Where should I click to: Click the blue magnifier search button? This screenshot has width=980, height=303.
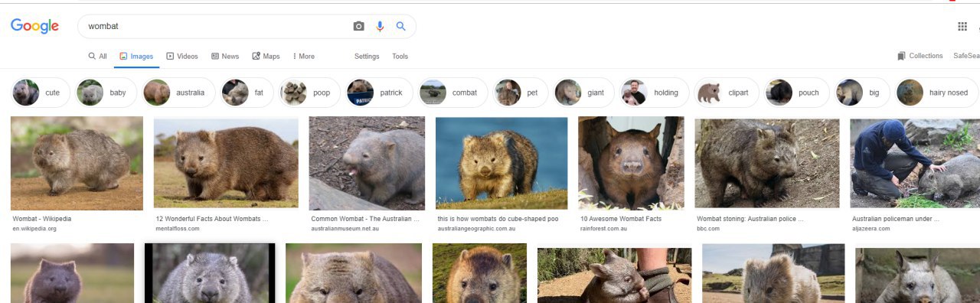tap(400, 26)
